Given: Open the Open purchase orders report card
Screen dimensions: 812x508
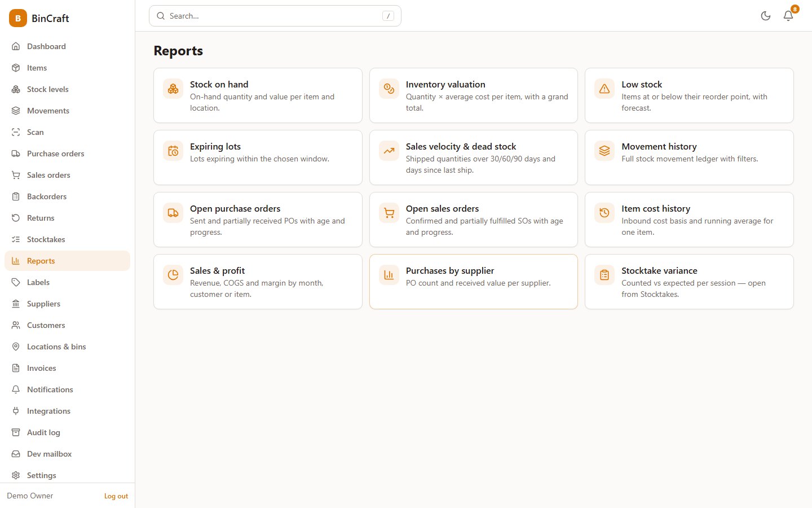Looking at the screenshot, I should [258, 220].
